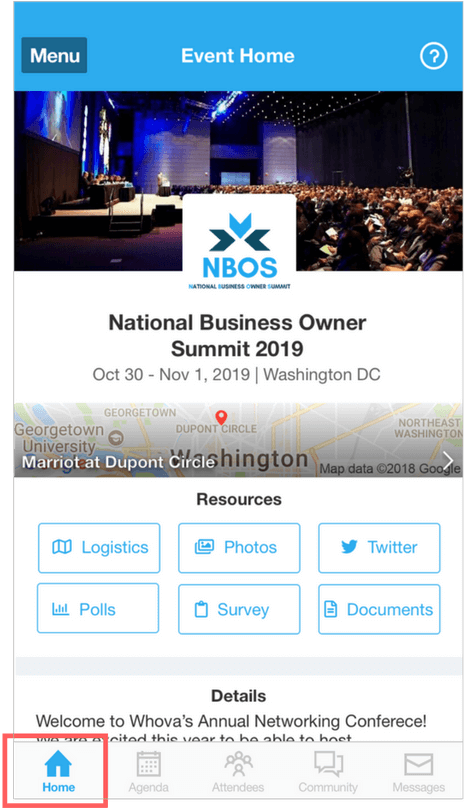Open the Twitter feed button

[x=379, y=548]
